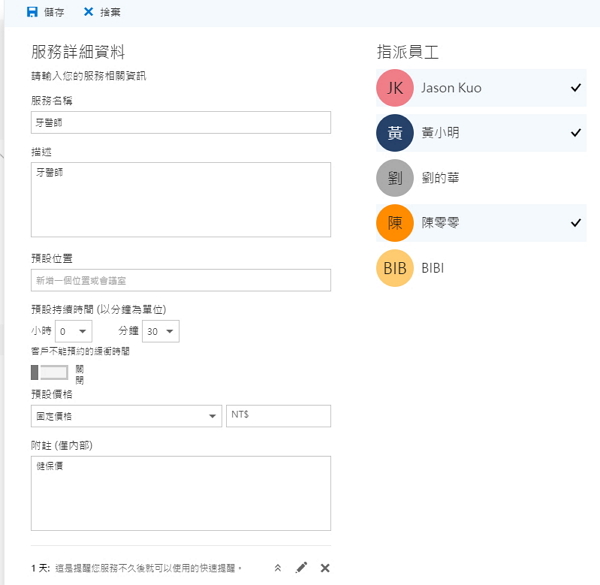600x585 pixels.
Task: Click the save floppy disk icon
Action: pos(33,12)
